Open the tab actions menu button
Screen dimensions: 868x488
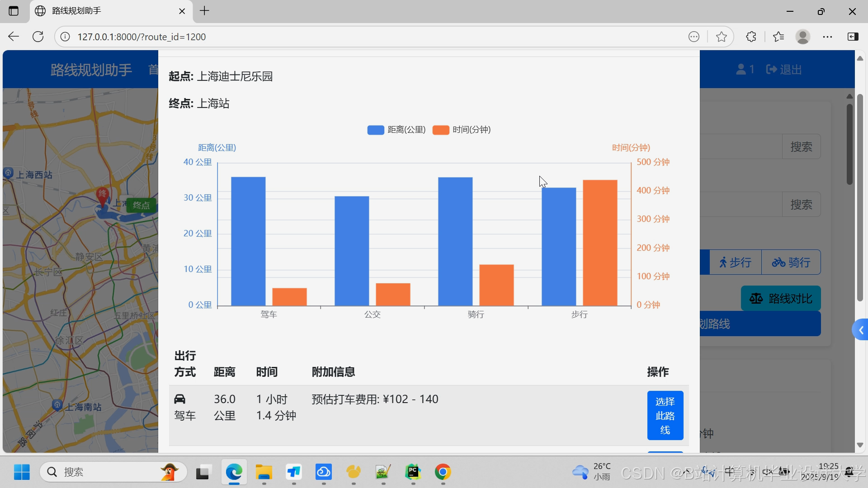pyautogui.click(x=14, y=11)
